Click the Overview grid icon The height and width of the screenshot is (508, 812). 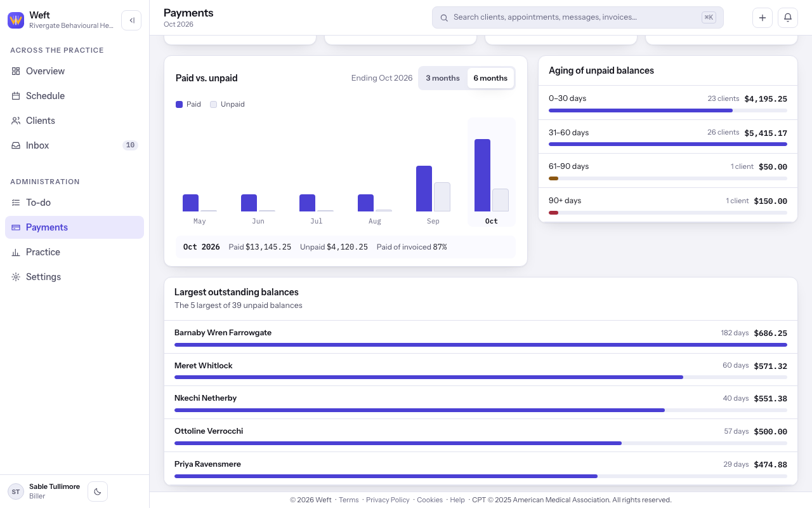coord(16,71)
